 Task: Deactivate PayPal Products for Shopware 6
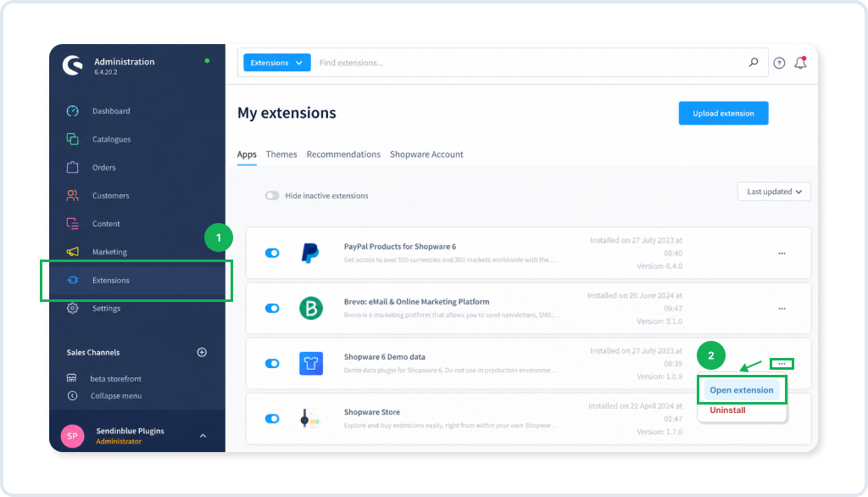click(x=272, y=254)
